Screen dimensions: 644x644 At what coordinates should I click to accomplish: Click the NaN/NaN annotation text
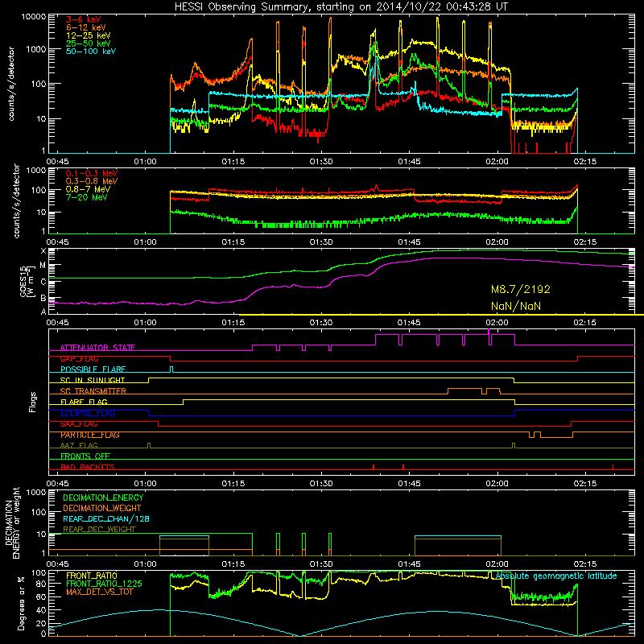(516, 306)
